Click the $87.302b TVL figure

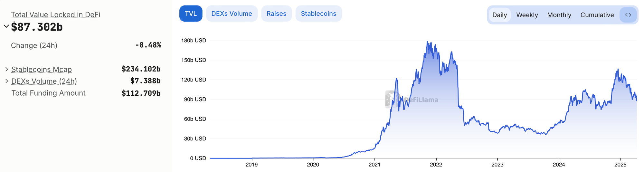coord(37,27)
